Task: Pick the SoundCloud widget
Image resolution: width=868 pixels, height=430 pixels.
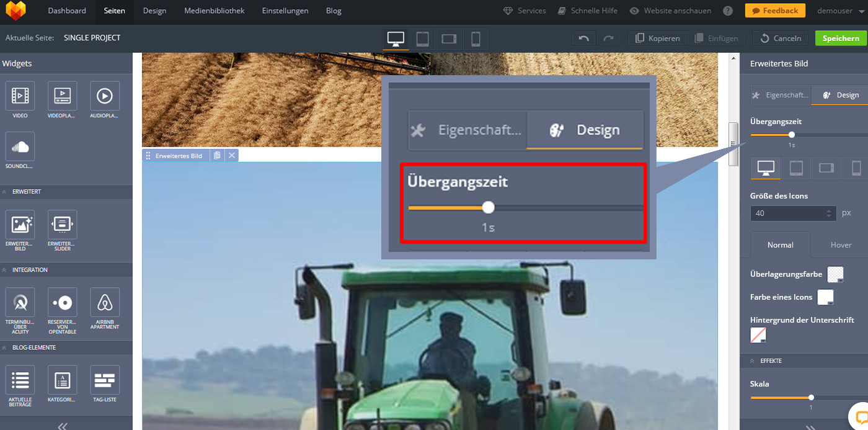Action: pyautogui.click(x=20, y=147)
